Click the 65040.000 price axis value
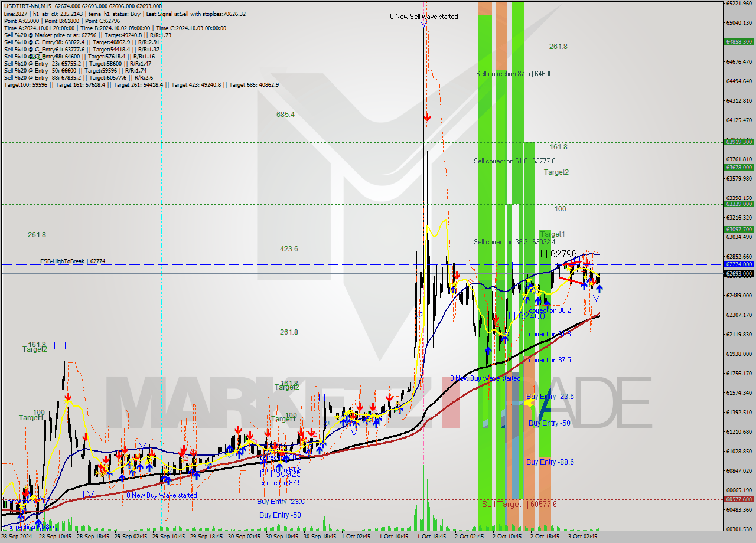This screenshot has width=756, height=543. click(x=738, y=23)
